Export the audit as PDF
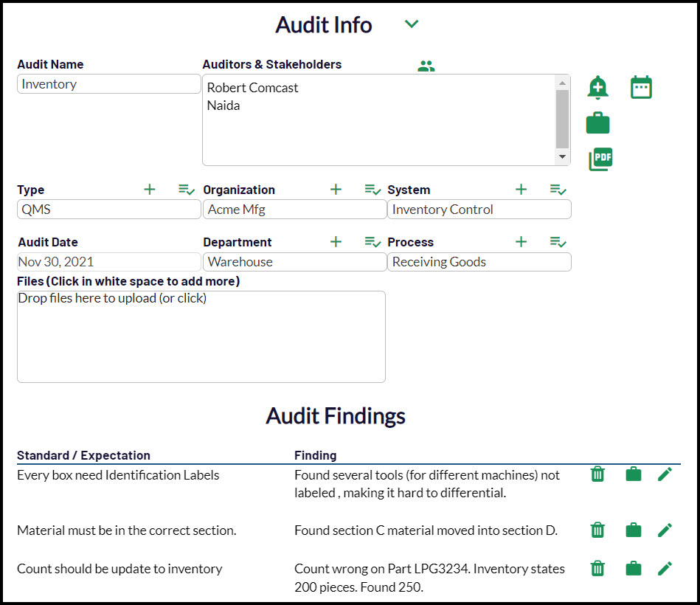 [x=601, y=159]
